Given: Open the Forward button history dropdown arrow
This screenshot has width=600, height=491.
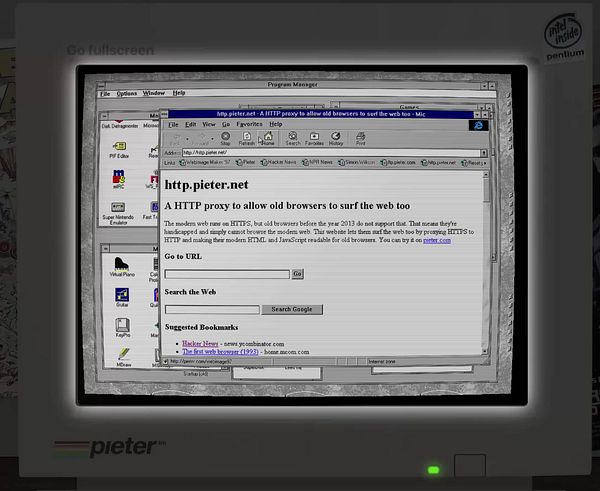Looking at the screenshot, I should coord(212,139).
